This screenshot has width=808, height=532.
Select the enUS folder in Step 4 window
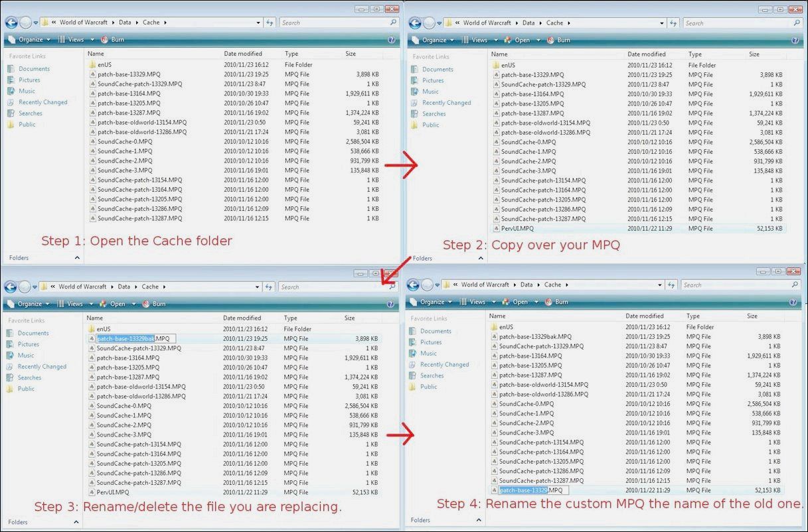[x=507, y=327]
